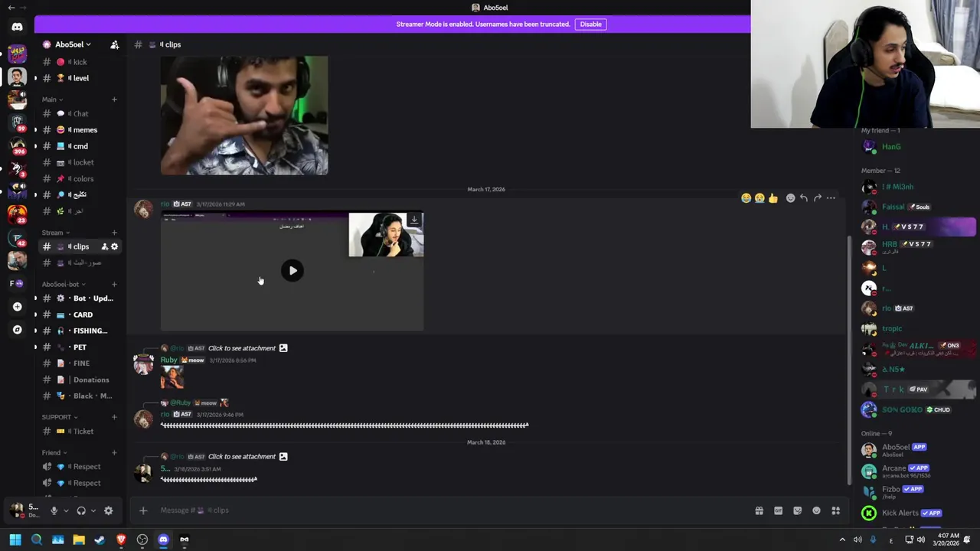Click invite people icon beside Abo5oel
980x551 pixels.
115,44
